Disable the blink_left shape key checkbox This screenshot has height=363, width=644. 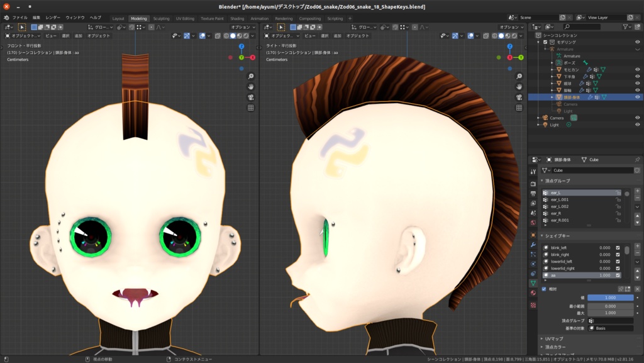coord(618,248)
